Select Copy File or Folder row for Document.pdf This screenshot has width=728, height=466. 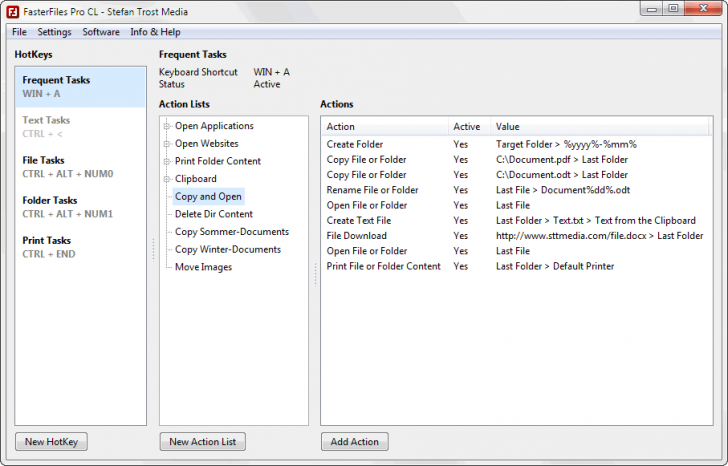[x=516, y=160]
